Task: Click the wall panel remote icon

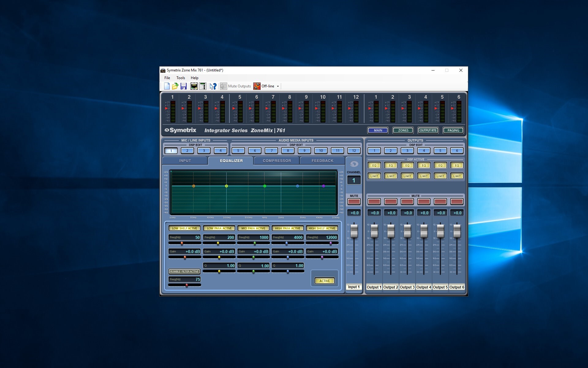Action: pos(202,86)
